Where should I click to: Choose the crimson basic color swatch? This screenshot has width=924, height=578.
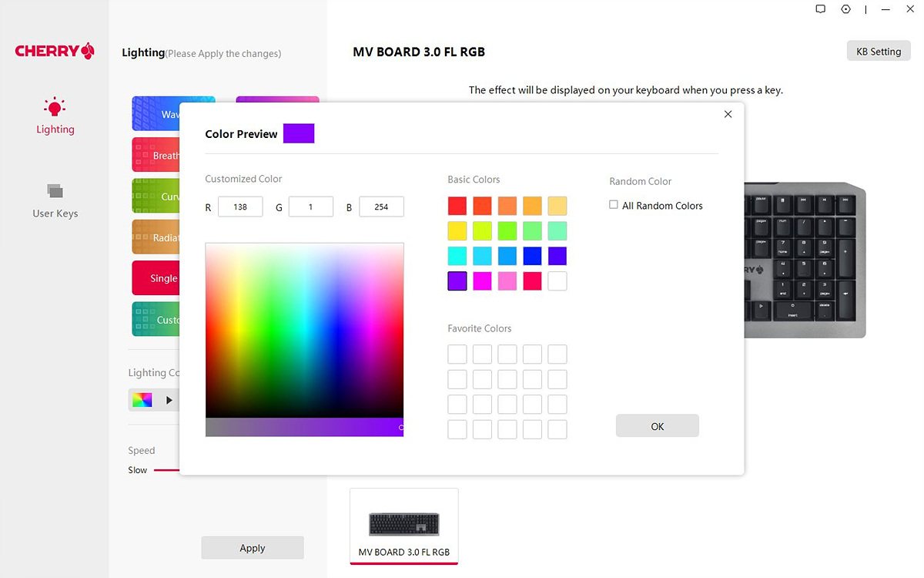532,281
